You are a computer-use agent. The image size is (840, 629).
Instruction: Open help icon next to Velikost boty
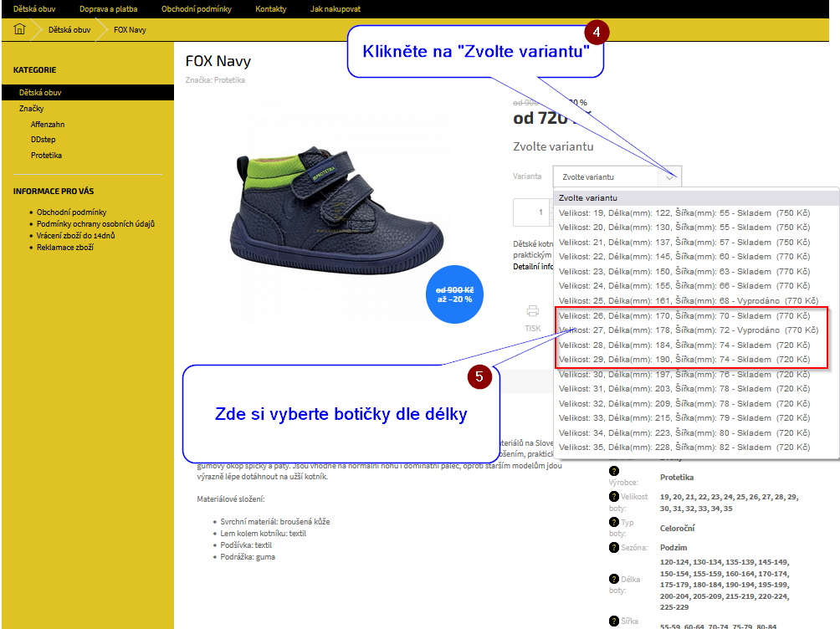(x=614, y=497)
